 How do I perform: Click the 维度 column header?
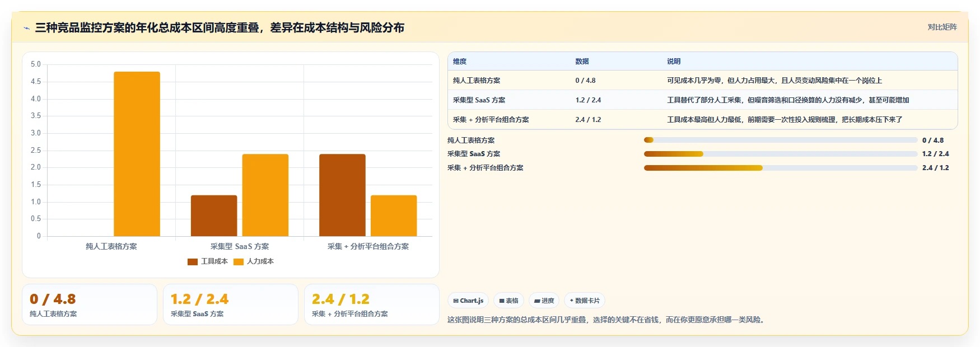click(460, 62)
